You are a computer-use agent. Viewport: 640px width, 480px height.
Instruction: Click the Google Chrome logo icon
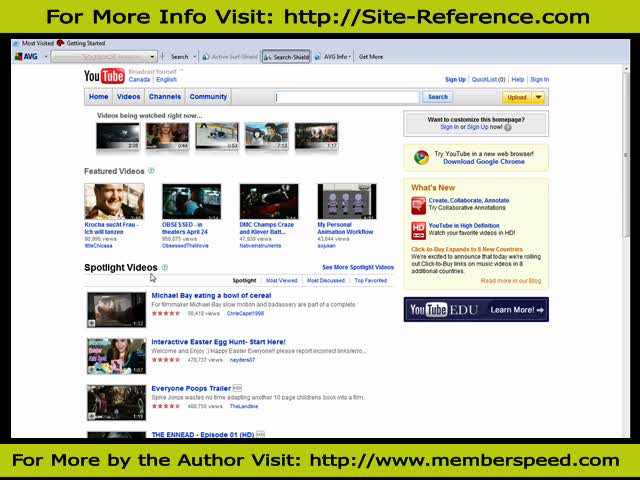(422, 158)
